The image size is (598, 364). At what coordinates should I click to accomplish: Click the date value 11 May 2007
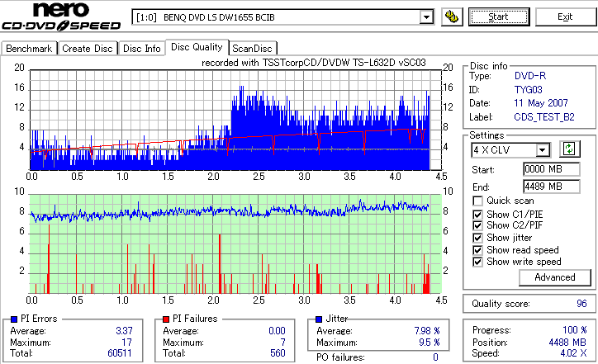(x=541, y=103)
